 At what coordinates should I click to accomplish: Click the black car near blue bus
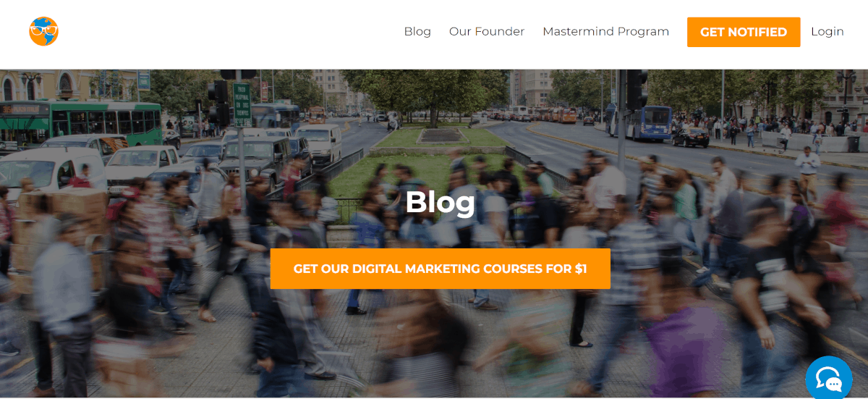point(690,138)
